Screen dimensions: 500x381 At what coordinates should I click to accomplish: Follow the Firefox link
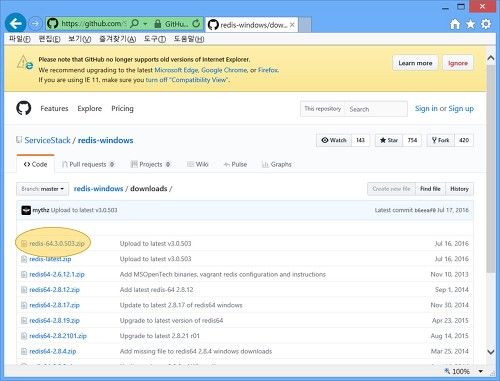pos(268,70)
